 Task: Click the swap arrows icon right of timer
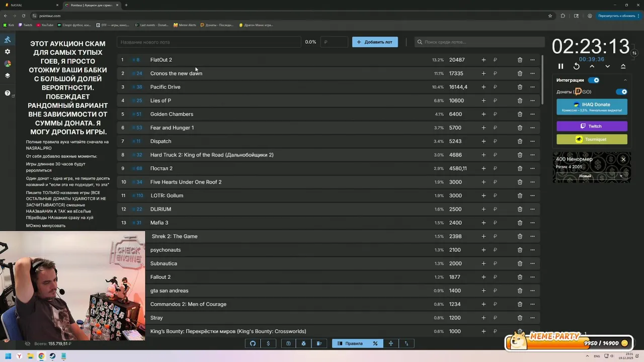pyautogui.click(x=634, y=53)
